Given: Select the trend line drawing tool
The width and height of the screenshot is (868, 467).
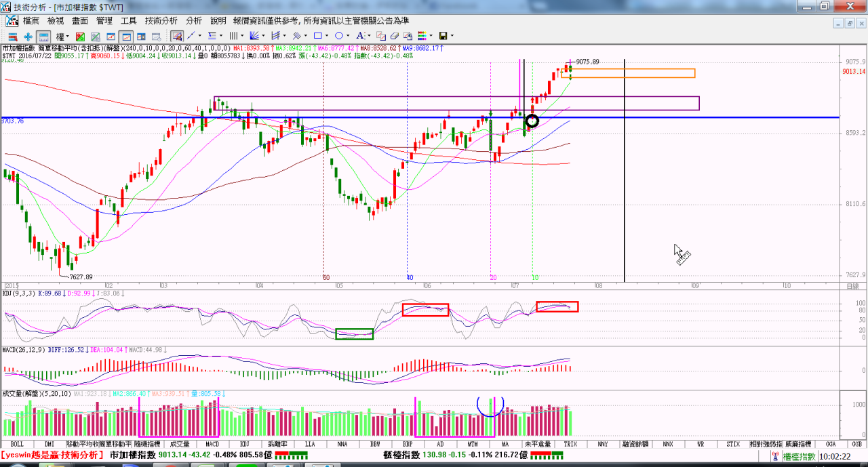Looking at the screenshot, I should 191,36.
